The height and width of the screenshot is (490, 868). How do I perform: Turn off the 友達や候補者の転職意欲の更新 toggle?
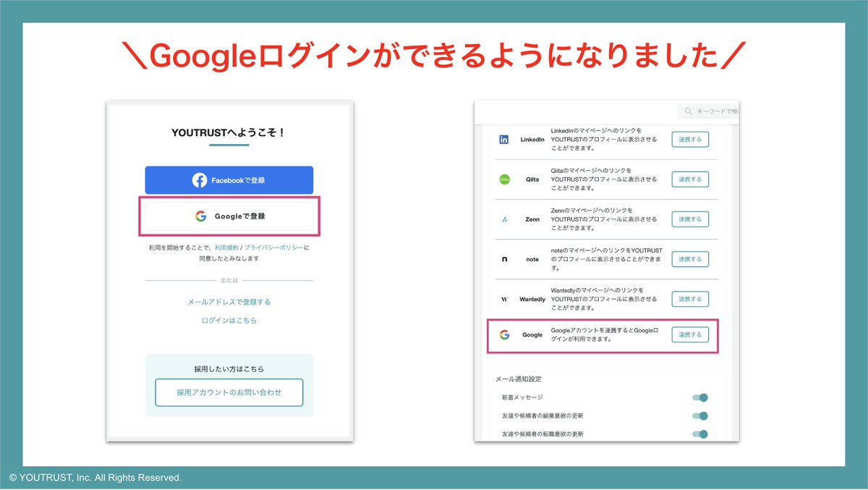(700, 434)
